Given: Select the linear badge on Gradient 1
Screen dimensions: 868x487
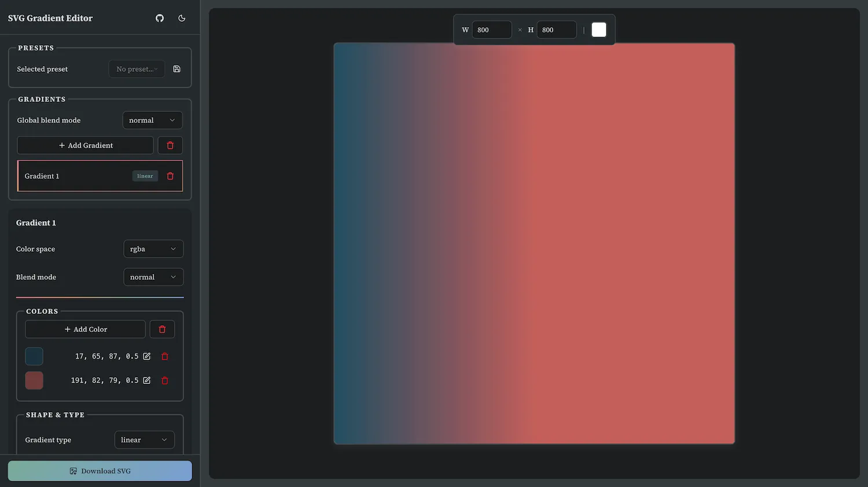Looking at the screenshot, I should [x=145, y=175].
